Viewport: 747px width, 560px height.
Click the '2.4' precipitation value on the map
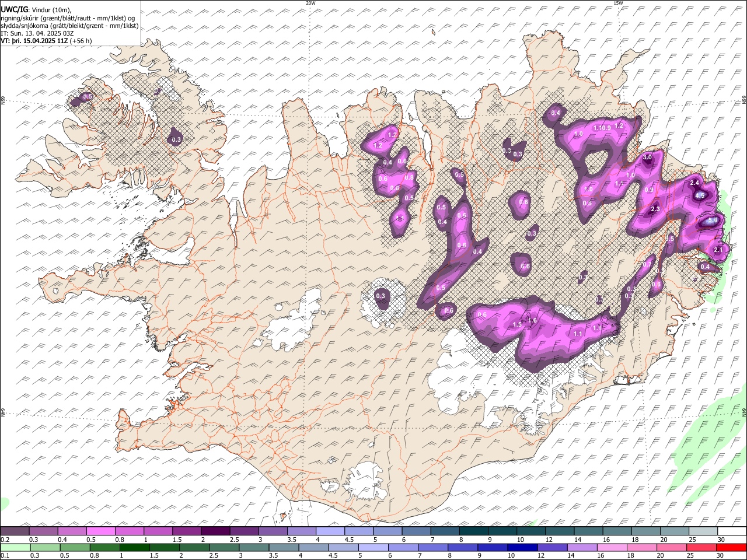pyautogui.click(x=694, y=183)
